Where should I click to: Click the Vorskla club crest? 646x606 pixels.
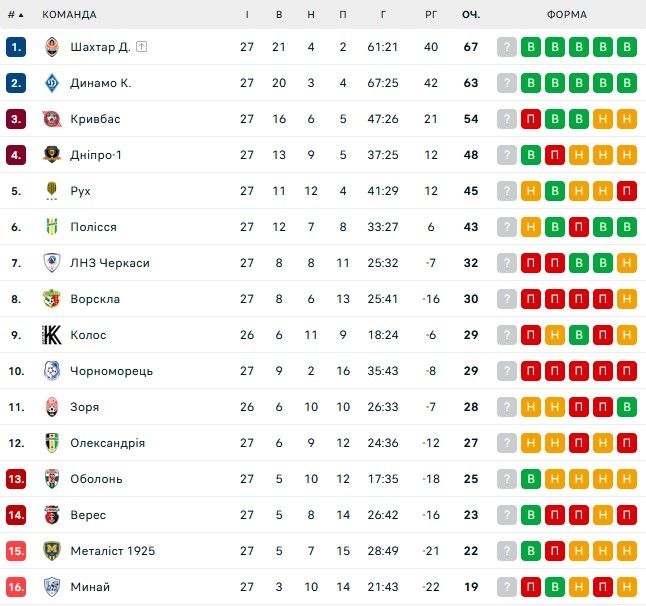click(52, 299)
